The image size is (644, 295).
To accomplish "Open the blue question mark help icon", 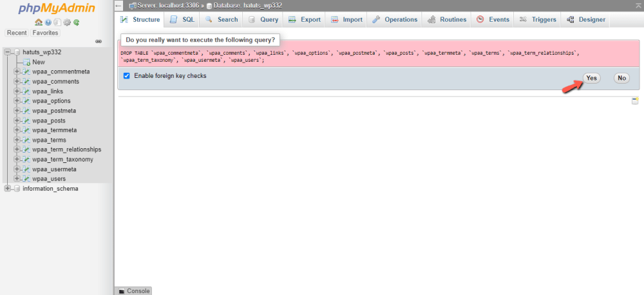I will (48, 23).
